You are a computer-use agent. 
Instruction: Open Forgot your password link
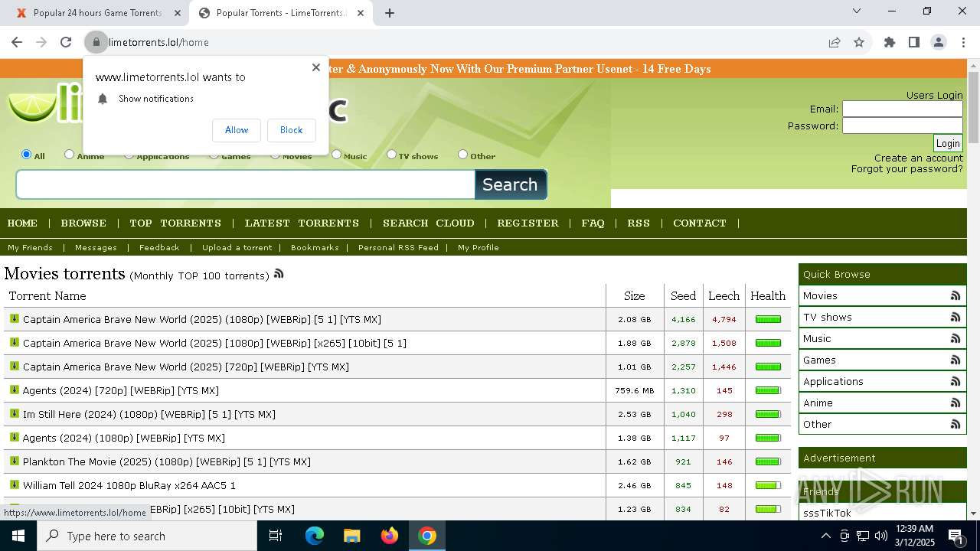point(907,168)
